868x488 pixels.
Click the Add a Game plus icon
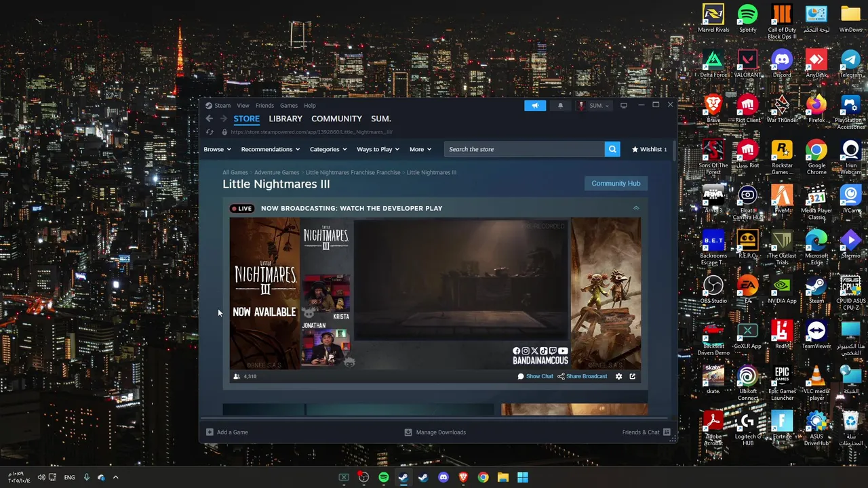[x=210, y=432]
